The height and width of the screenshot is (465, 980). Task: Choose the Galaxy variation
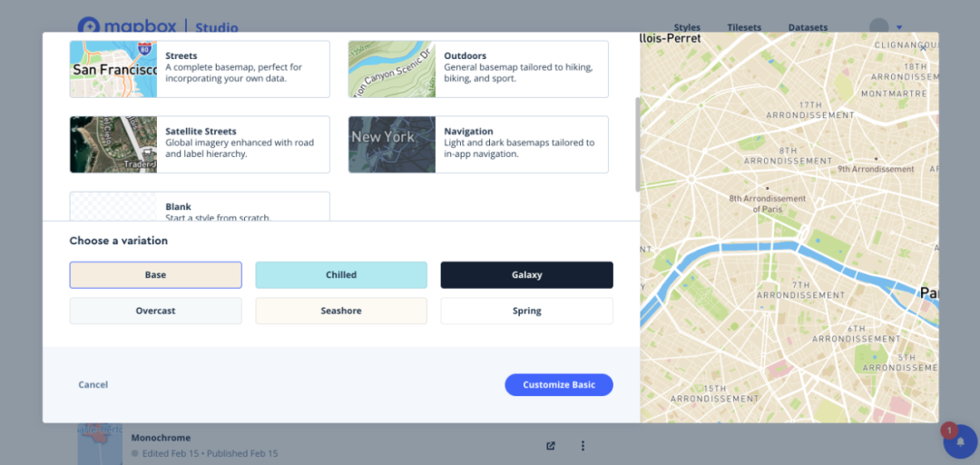point(527,275)
